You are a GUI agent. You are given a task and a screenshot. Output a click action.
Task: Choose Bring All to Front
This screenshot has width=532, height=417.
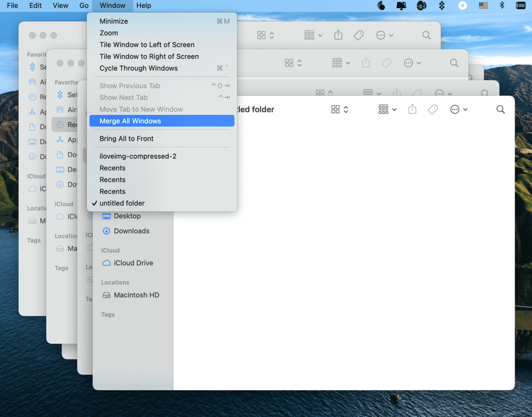[162, 138]
